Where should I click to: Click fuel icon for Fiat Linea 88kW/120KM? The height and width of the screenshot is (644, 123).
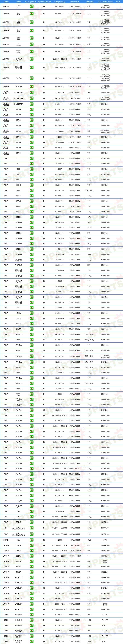click(31, 329)
